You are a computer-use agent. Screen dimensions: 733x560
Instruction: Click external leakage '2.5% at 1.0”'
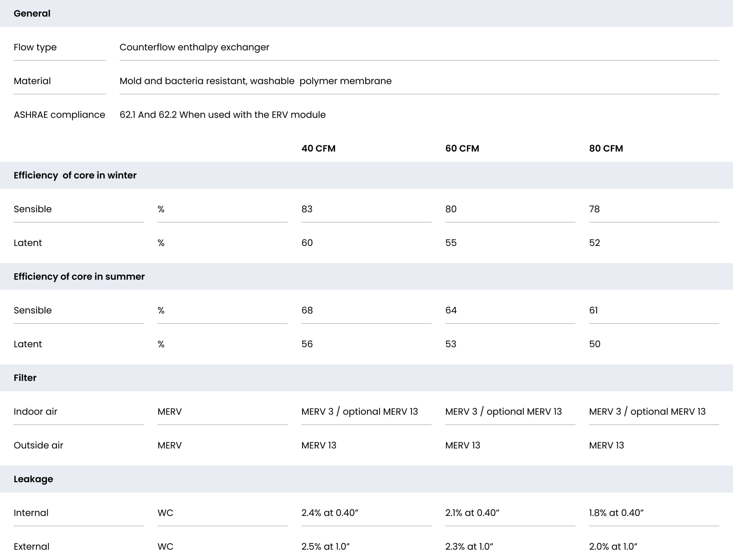(325, 547)
